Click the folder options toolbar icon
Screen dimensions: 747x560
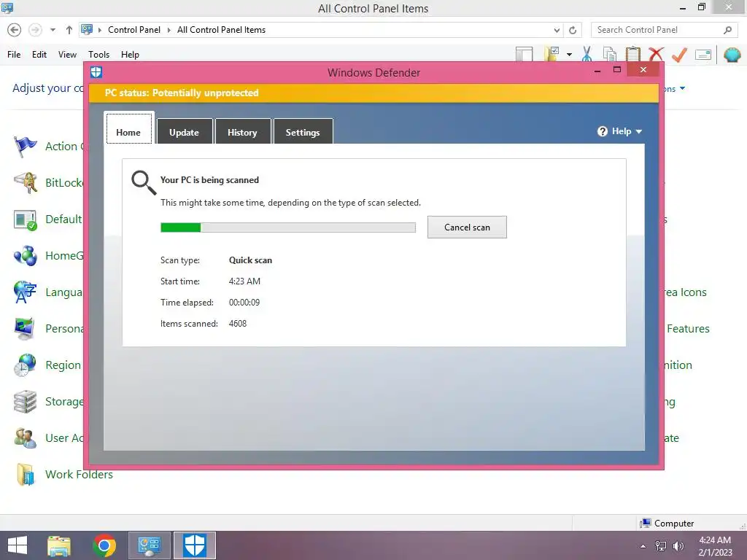[551, 54]
